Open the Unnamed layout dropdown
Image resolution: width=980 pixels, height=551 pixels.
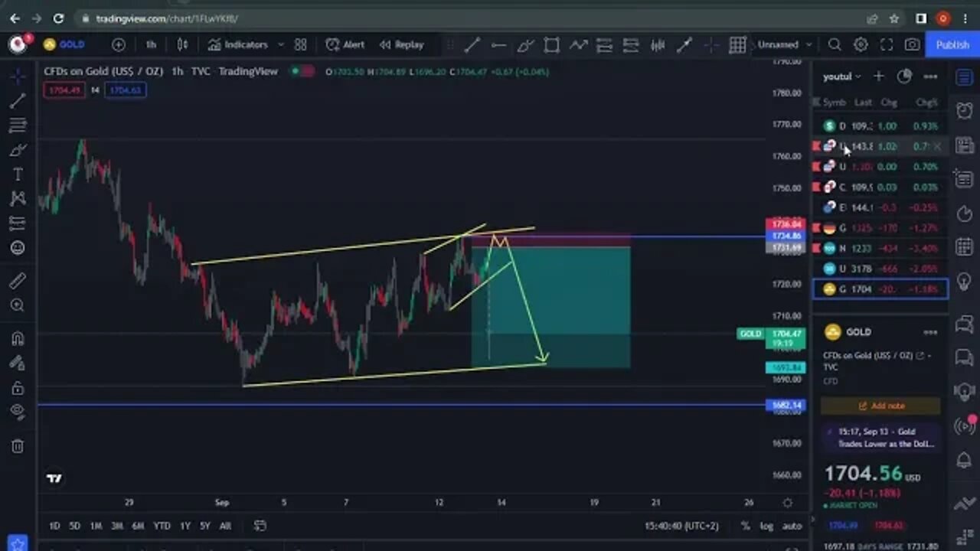point(784,44)
